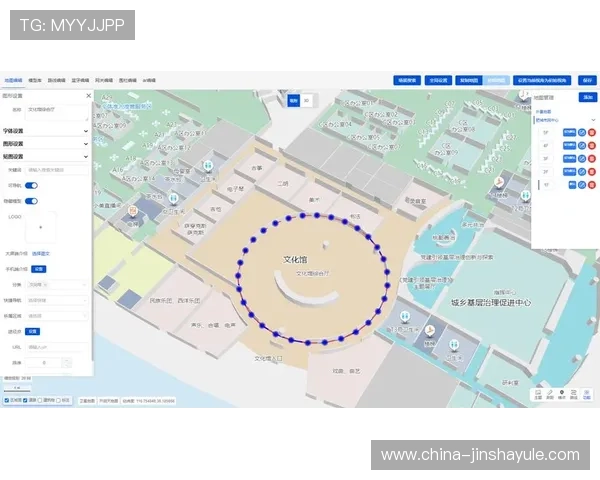Click the pencil edit icon for 4F

tap(582, 146)
